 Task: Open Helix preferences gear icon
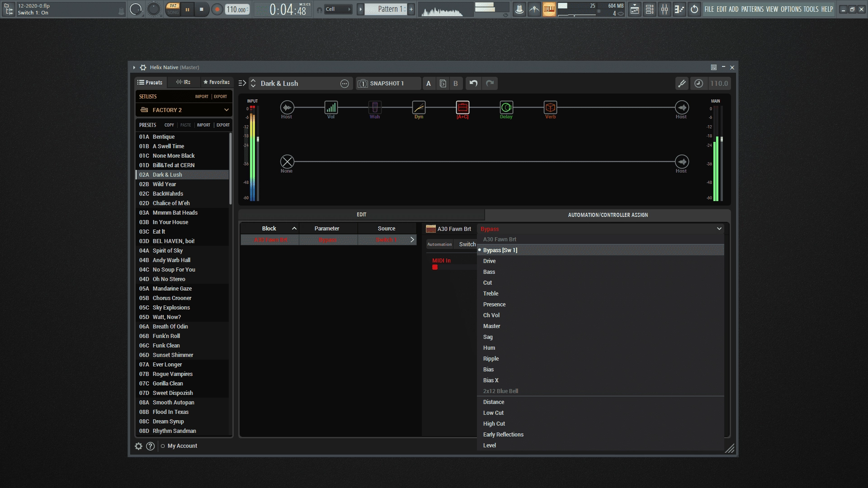(139, 446)
